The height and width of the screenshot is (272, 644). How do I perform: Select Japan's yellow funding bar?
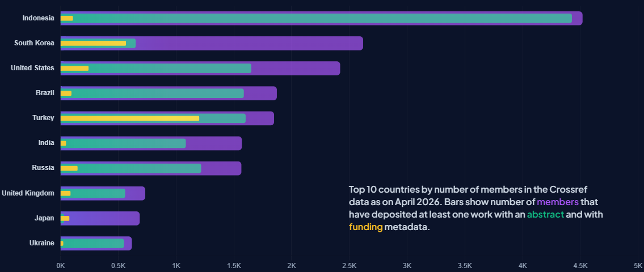(x=65, y=218)
